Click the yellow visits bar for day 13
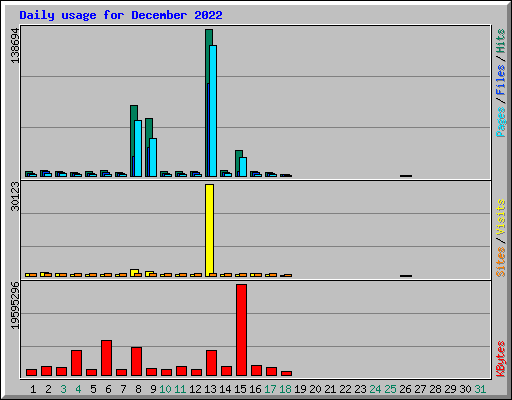 pyautogui.click(x=209, y=230)
